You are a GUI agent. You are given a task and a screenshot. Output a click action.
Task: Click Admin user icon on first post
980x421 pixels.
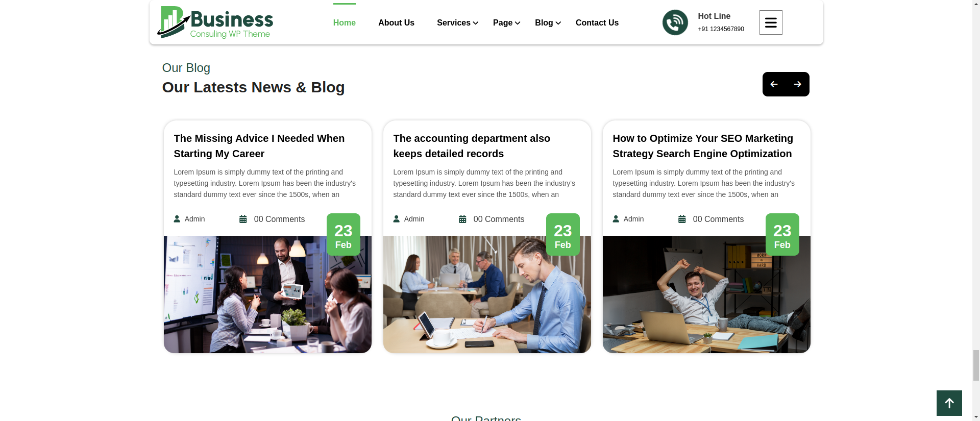(x=177, y=219)
